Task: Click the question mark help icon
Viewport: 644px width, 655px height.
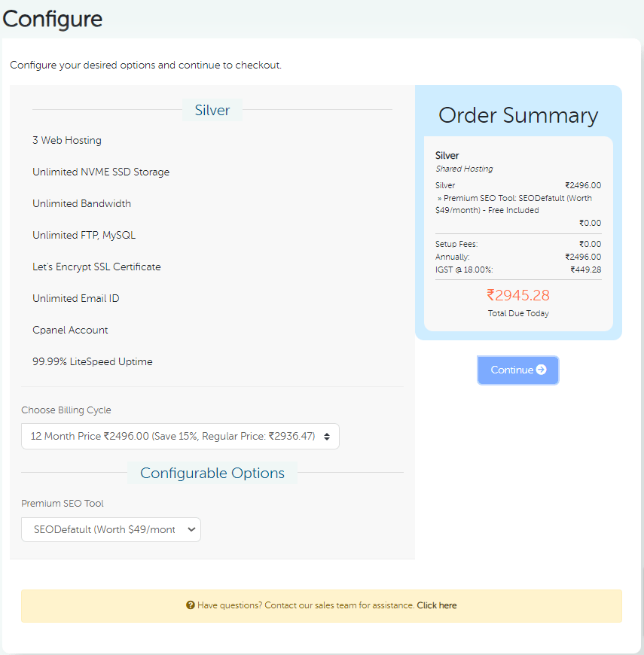Action: [191, 605]
